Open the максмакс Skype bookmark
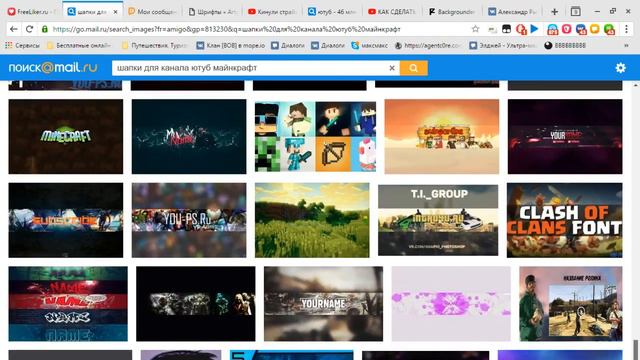 370,45
